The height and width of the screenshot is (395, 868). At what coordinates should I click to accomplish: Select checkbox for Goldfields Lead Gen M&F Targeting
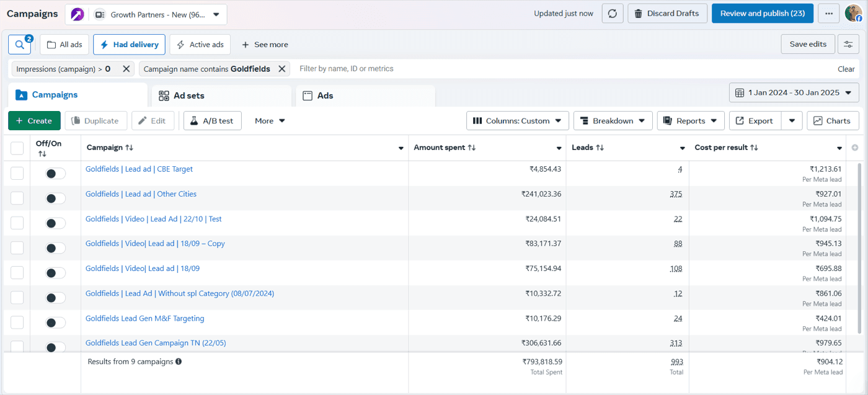[x=17, y=322]
